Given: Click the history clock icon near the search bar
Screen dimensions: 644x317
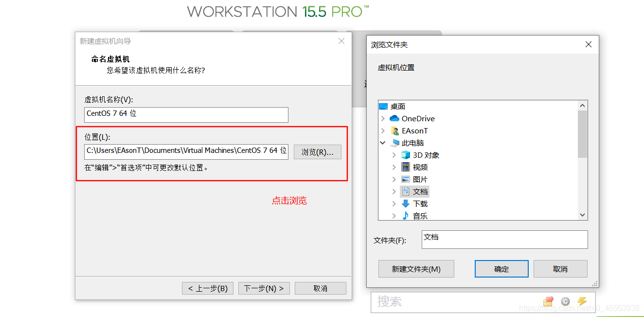Looking at the screenshot, I should click(565, 302).
